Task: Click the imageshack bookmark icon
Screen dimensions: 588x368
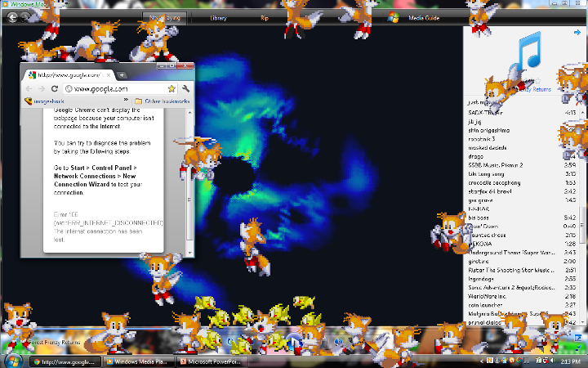Action: pos(29,101)
